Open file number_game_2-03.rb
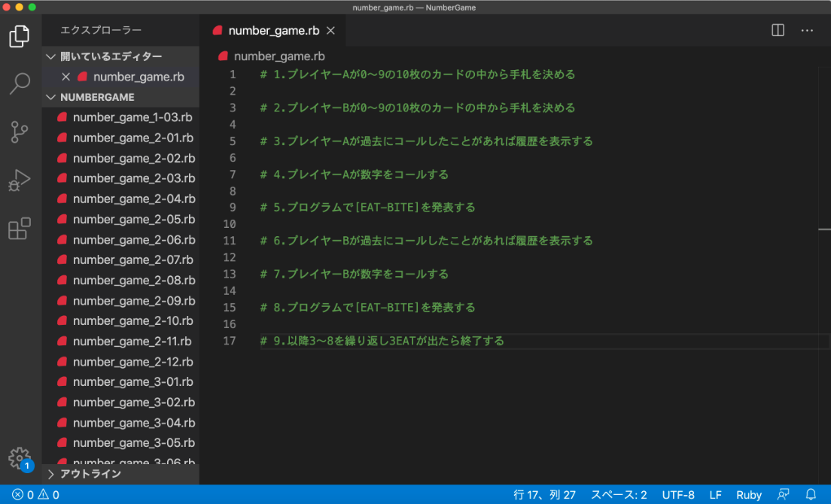The height and width of the screenshot is (504, 831). 120,178
